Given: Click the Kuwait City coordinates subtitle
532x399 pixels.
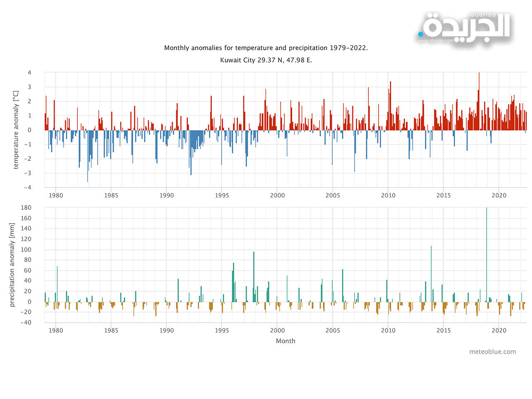Looking at the screenshot, I should point(266,60).
